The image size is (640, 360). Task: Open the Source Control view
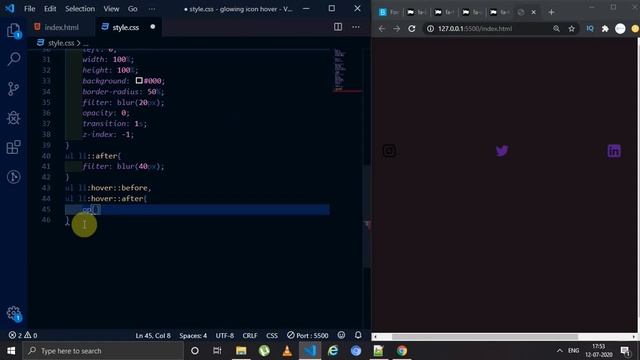point(13,89)
